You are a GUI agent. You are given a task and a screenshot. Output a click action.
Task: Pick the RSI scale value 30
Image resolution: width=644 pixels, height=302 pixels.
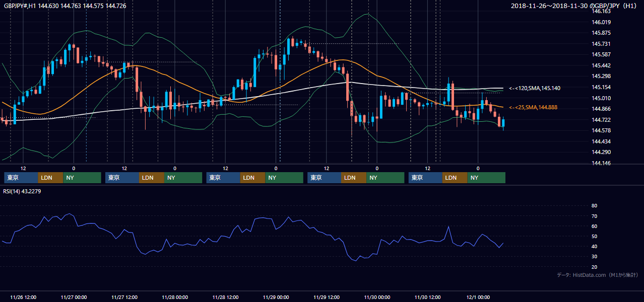click(594, 256)
